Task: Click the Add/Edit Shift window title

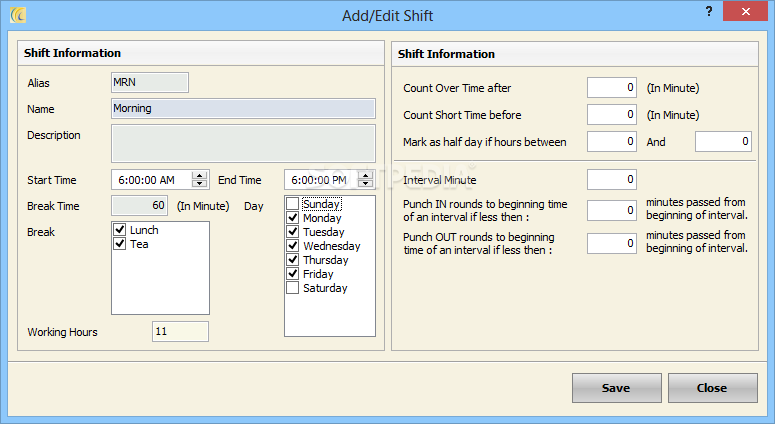Action: pyautogui.click(x=388, y=16)
